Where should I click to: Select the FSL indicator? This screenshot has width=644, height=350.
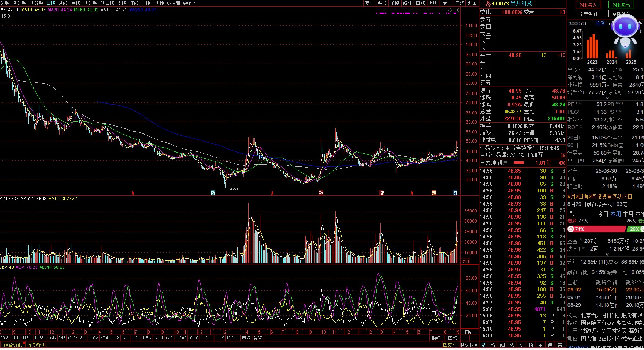point(15,338)
